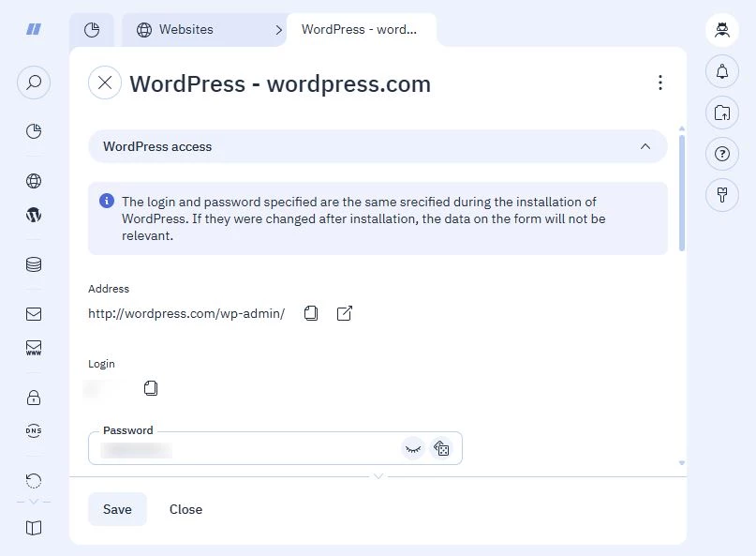
Task: Click the ispmanager logo icon
Action: [x=34, y=29]
